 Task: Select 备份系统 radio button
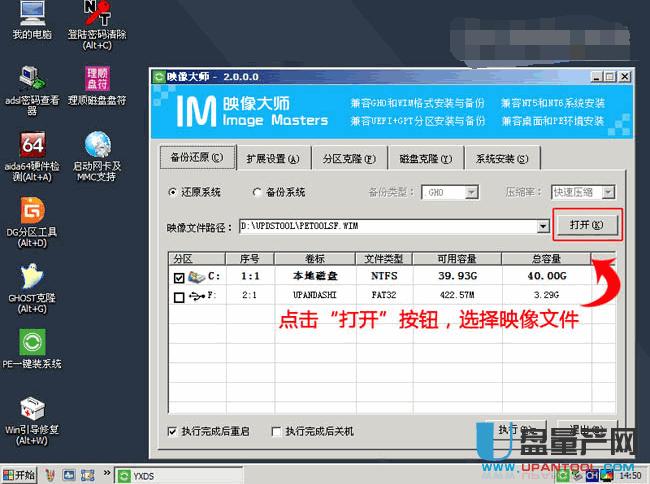coord(258,192)
